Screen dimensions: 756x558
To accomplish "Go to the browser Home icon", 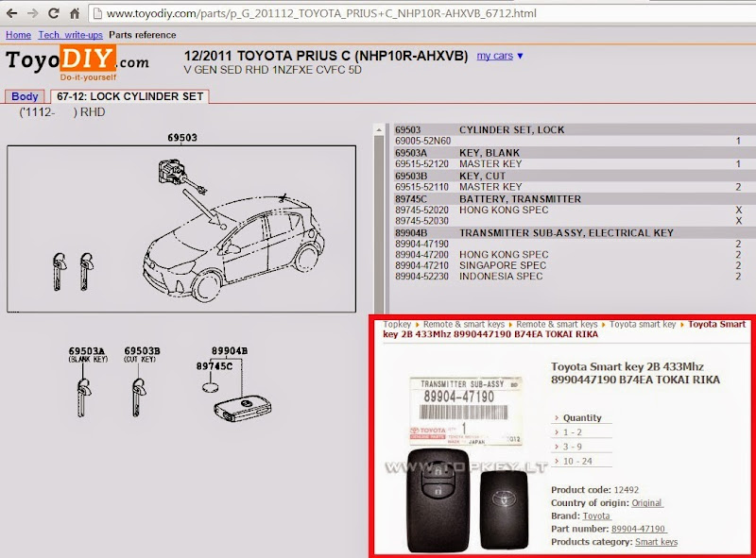I will 75,13.
